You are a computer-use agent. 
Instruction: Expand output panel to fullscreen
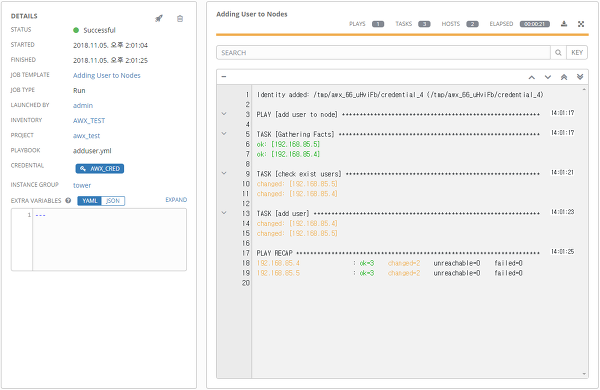click(581, 24)
